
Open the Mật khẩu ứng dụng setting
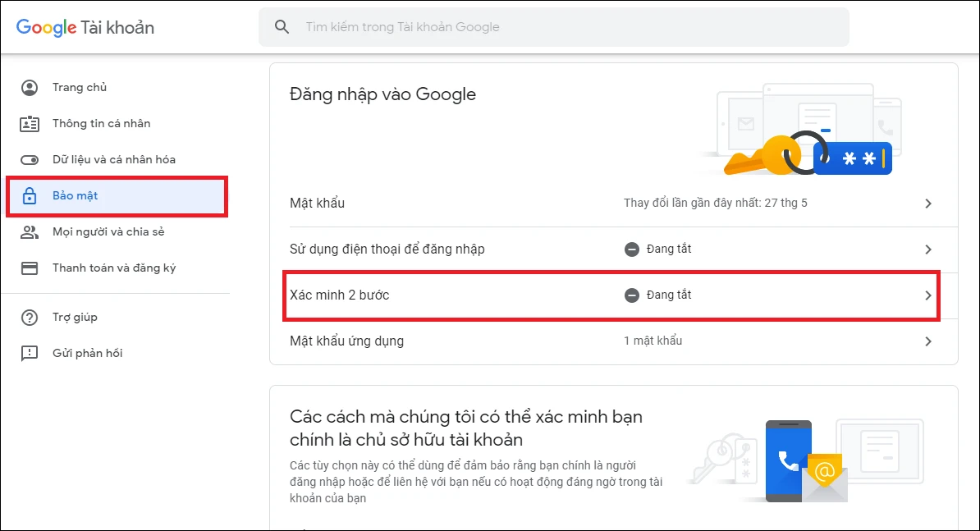pos(347,341)
